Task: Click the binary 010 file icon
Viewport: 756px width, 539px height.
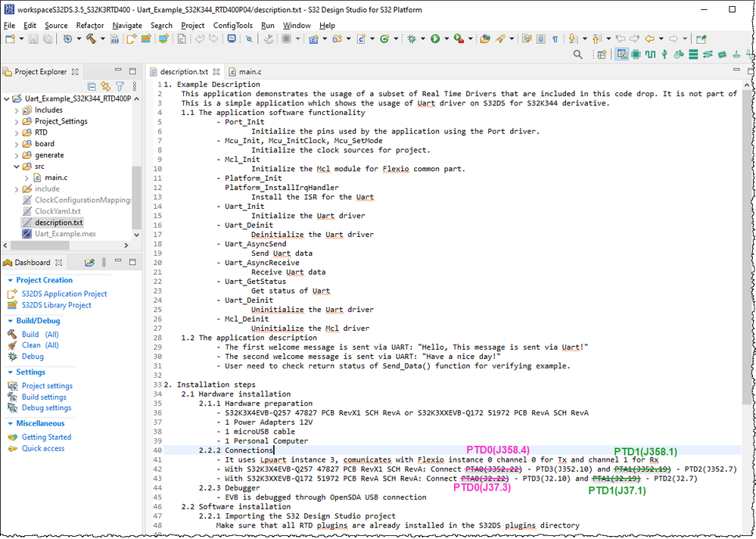Action: pyautogui.click(x=115, y=39)
